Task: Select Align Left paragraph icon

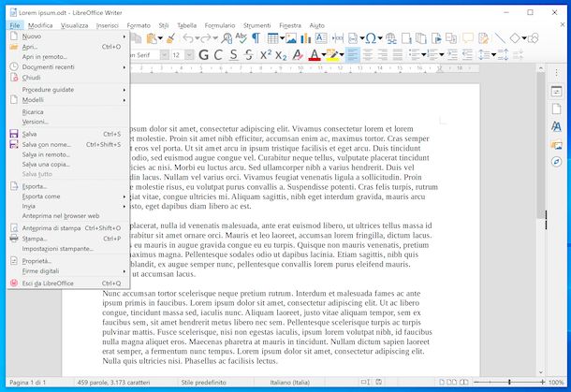Action: (x=353, y=55)
